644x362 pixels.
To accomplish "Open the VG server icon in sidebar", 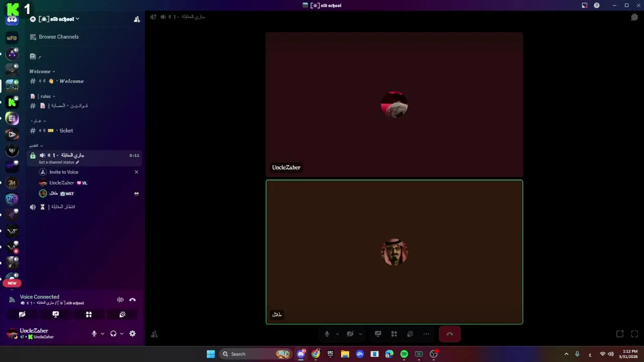I will click(12, 199).
